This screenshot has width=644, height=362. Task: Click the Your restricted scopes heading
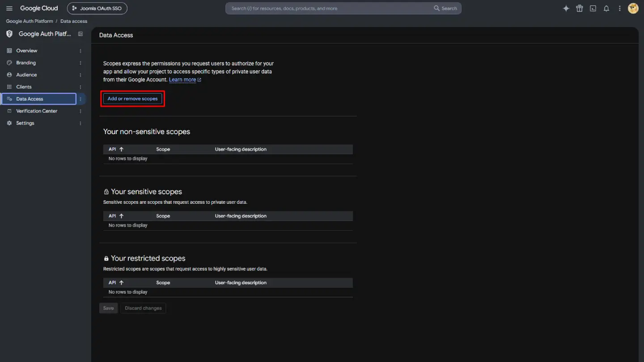[x=148, y=258]
